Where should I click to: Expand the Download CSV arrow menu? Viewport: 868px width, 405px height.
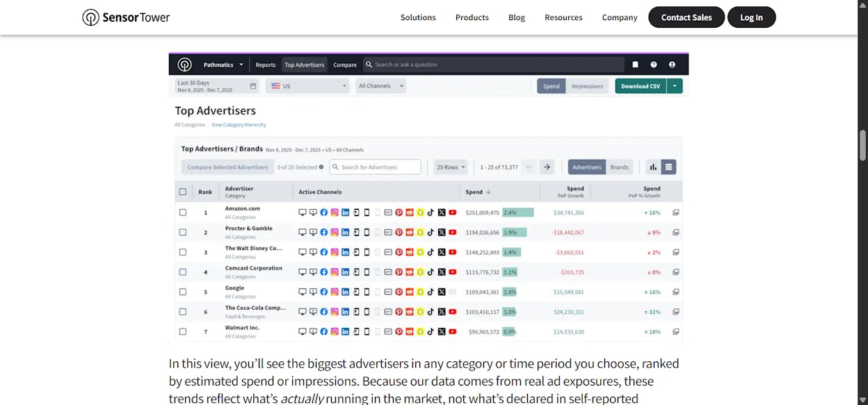pyautogui.click(x=675, y=86)
